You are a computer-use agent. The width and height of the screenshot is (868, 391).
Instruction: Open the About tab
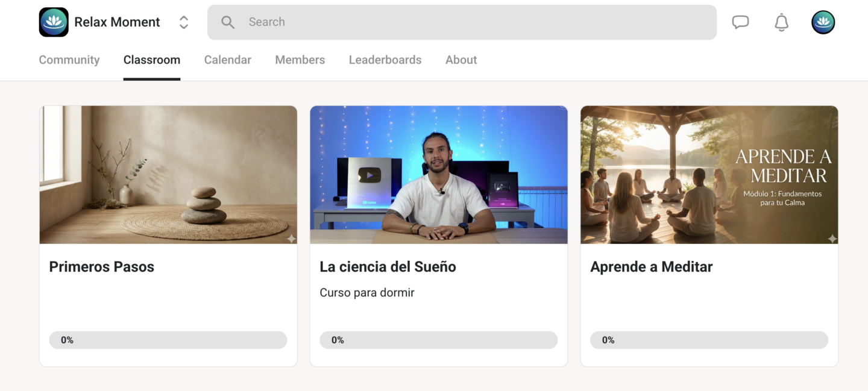[461, 60]
